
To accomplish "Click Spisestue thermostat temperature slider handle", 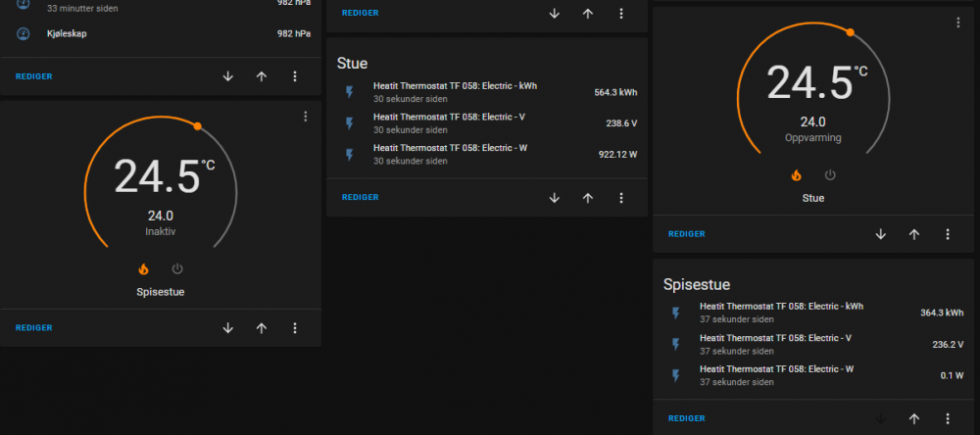I will click(198, 126).
